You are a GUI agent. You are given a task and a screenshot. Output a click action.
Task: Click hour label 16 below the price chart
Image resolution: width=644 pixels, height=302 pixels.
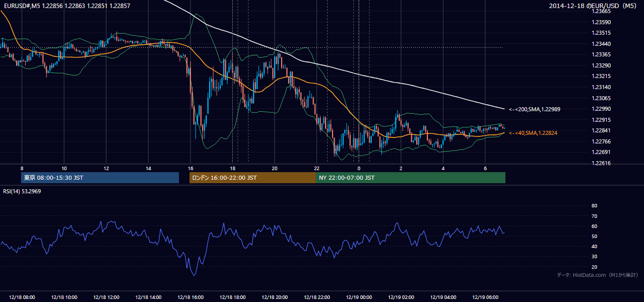click(190, 168)
